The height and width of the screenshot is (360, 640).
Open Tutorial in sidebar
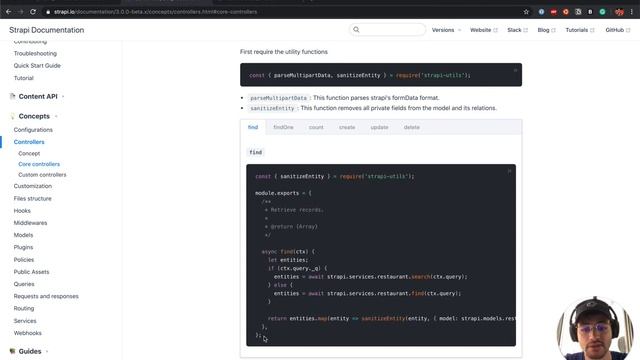tap(24, 78)
